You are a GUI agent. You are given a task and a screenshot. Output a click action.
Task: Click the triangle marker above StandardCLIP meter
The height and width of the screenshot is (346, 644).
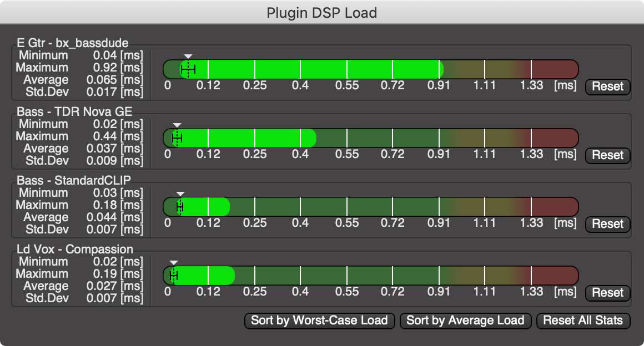[180, 193]
